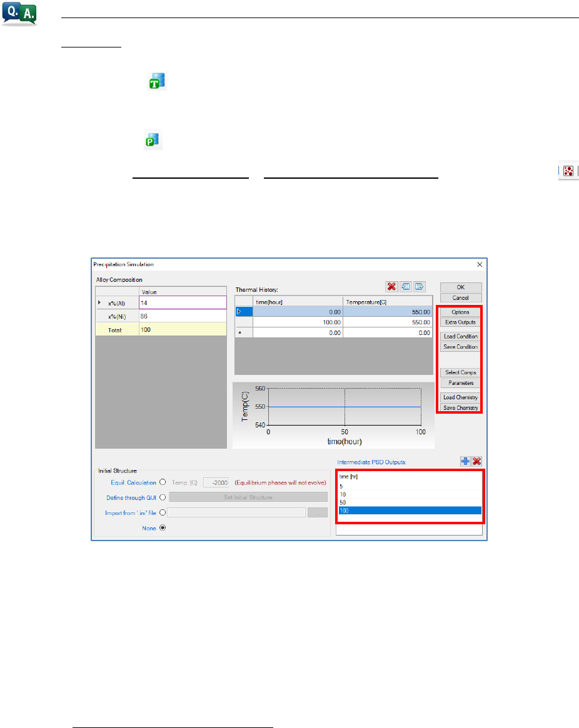The width and height of the screenshot is (579, 728).
Task: Click the green P database icon
Action: pyautogui.click(x=153, y=140)
